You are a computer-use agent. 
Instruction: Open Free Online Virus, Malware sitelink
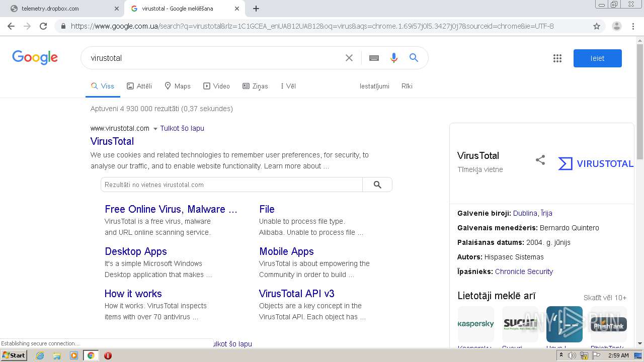pos(171,209)
